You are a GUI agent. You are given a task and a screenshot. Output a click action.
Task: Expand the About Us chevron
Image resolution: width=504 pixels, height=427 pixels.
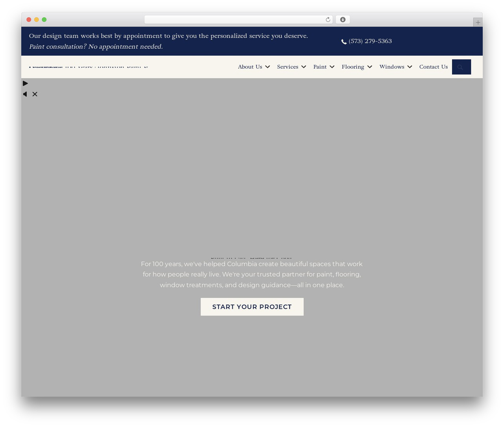pyautogui.click(x=268, y=67)
